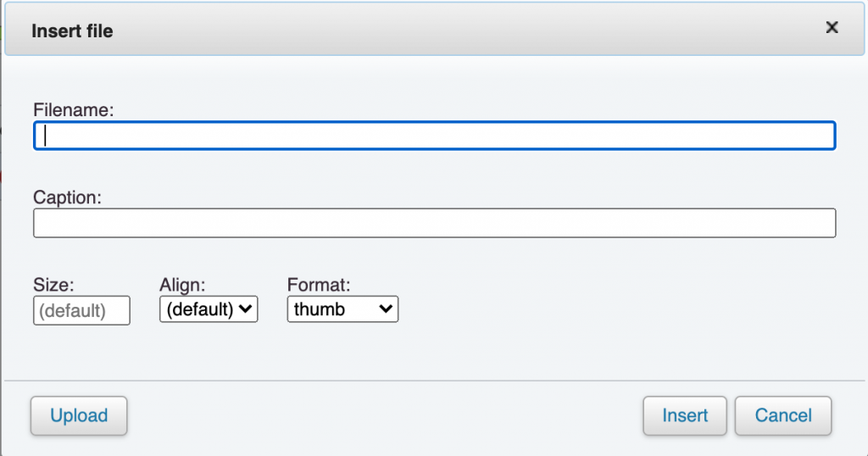Click the Filename text input field

click(x=434, y=136)
